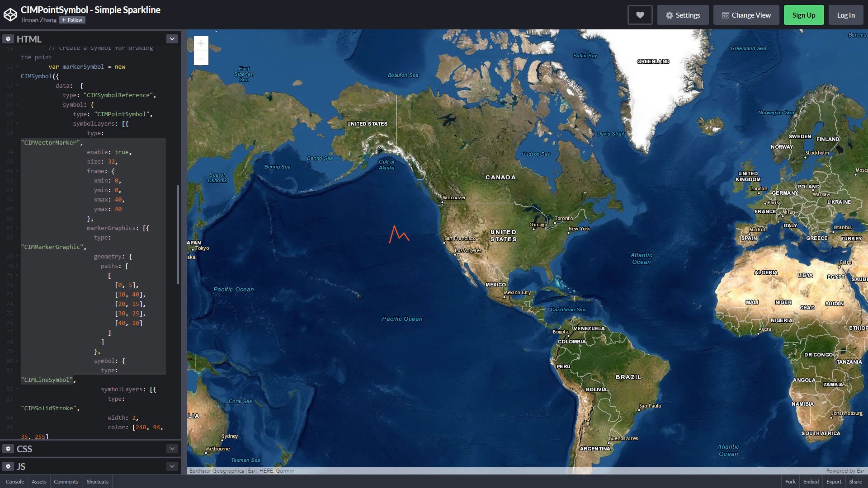
Task: Zoom in on the map
Action: [x=201, y=43]
